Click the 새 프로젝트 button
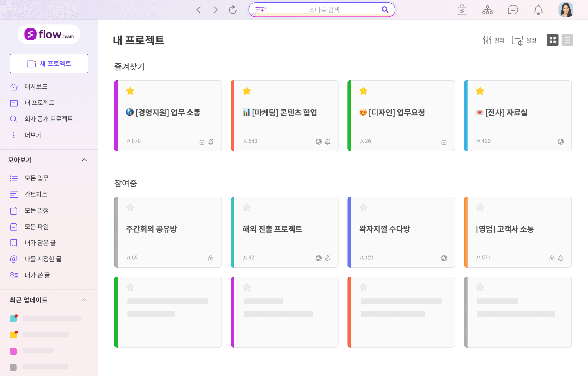The width and height of the screenshot is (588, 376). 49,63
